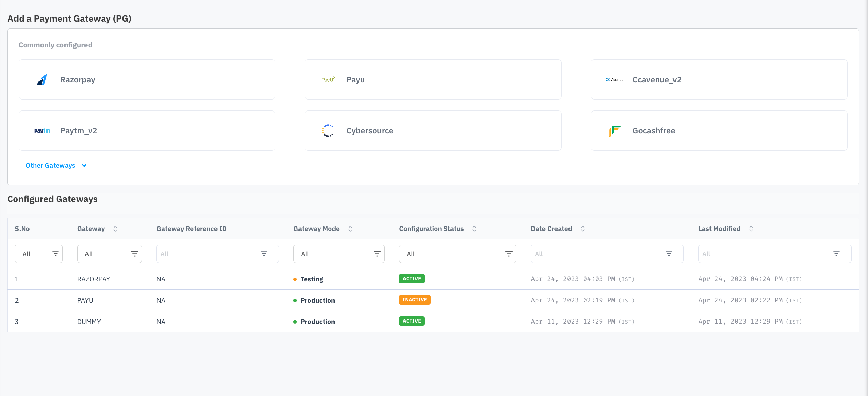The image size is (868, 396).
Task: Open the Gateway Mode filter dropdown
Action: click(x=339, y=254)
